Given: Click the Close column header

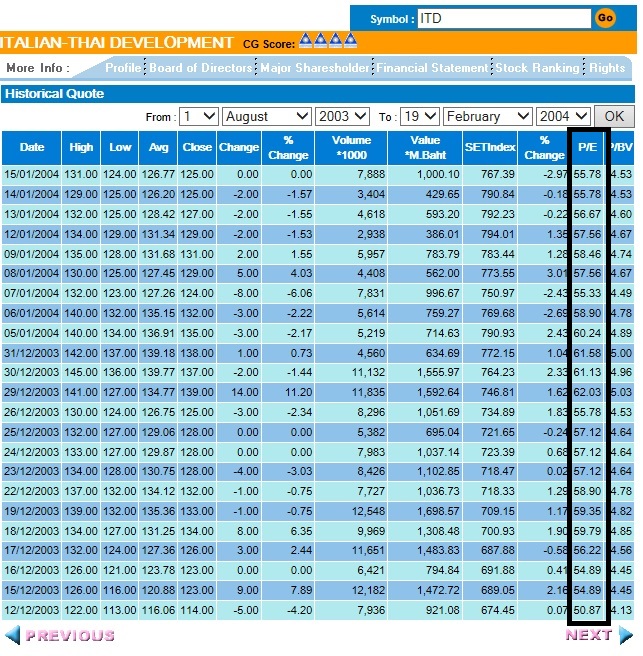Looking at the screenshot, I should [x=197, y=148].
